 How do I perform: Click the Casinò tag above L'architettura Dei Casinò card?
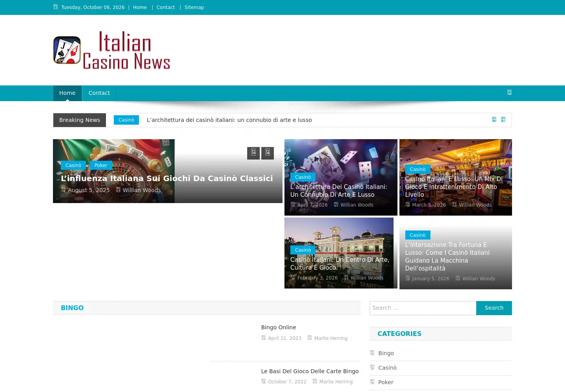pyautogui.click(x=303, y=177)
